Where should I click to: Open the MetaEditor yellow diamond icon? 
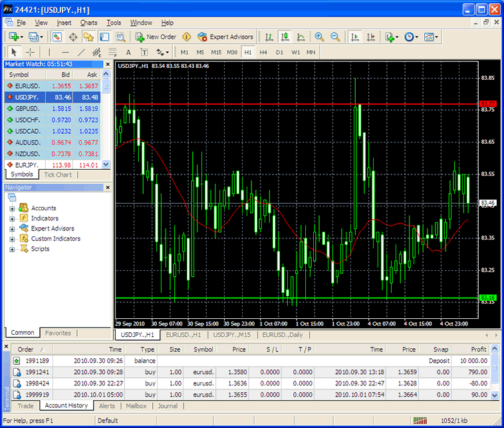click(x=186, y=37)
